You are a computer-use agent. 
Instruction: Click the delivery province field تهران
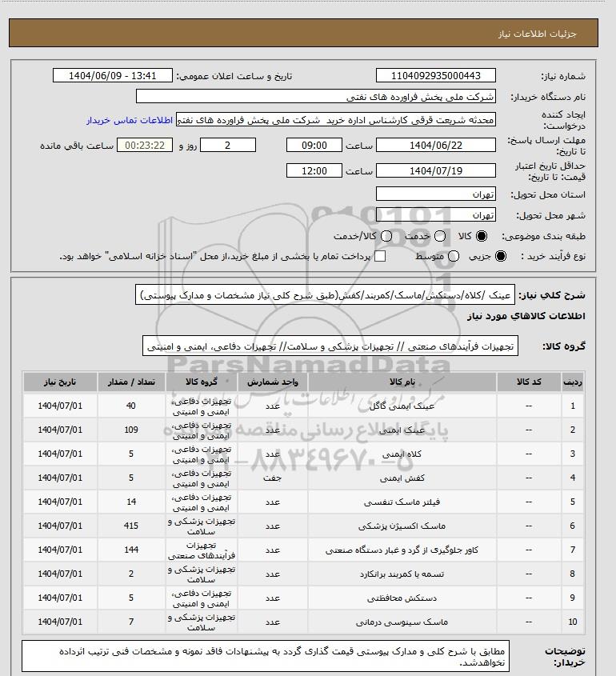point(436,194)
